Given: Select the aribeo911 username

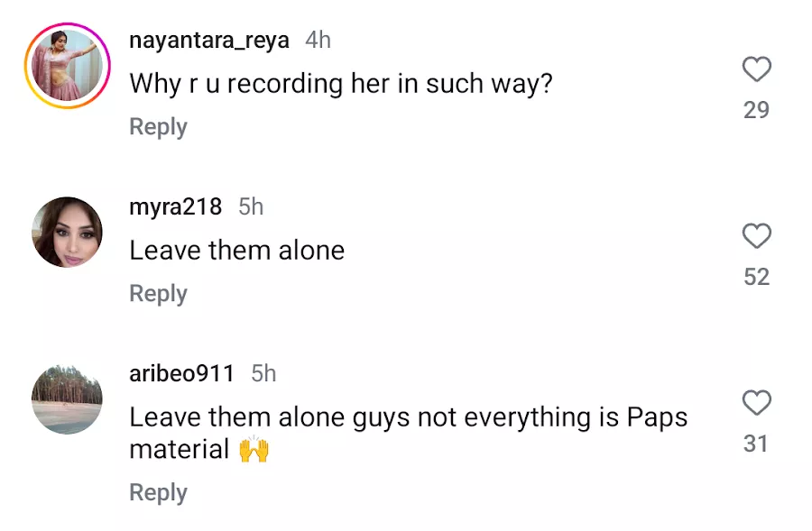Looking at the screenshot, I should point(182,373).
